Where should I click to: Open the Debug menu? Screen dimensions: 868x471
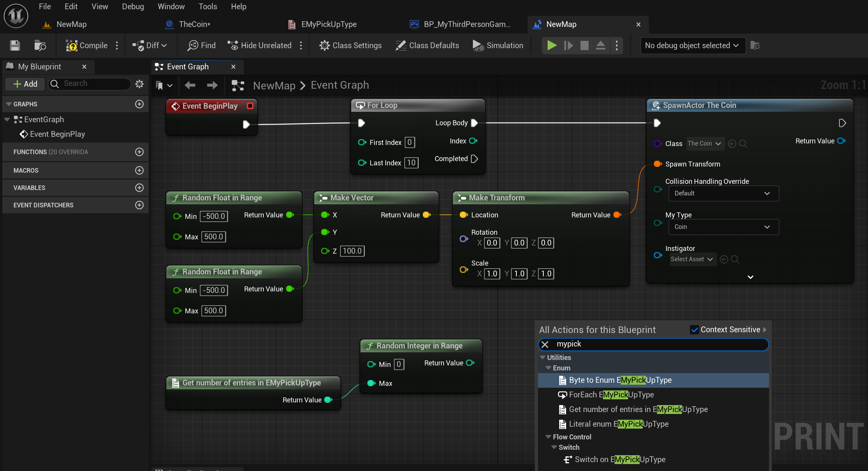tap(133, 7)
